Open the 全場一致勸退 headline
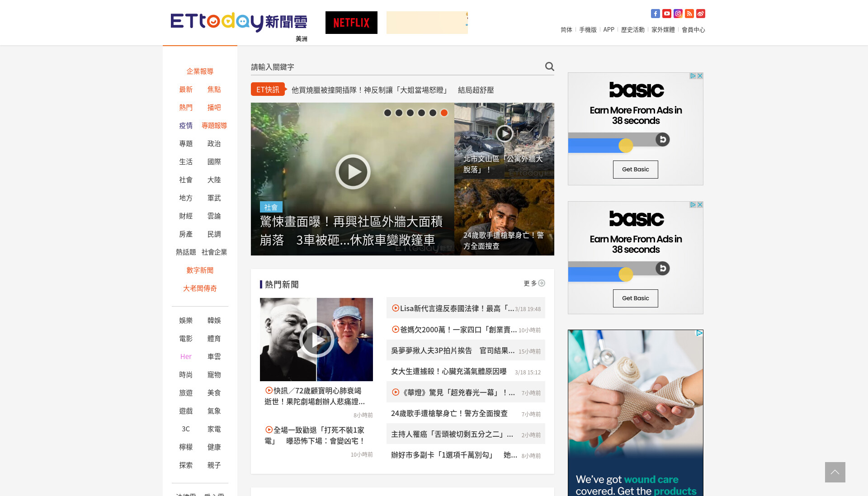This screenshot has height=496, width=868. coord(315,435)
